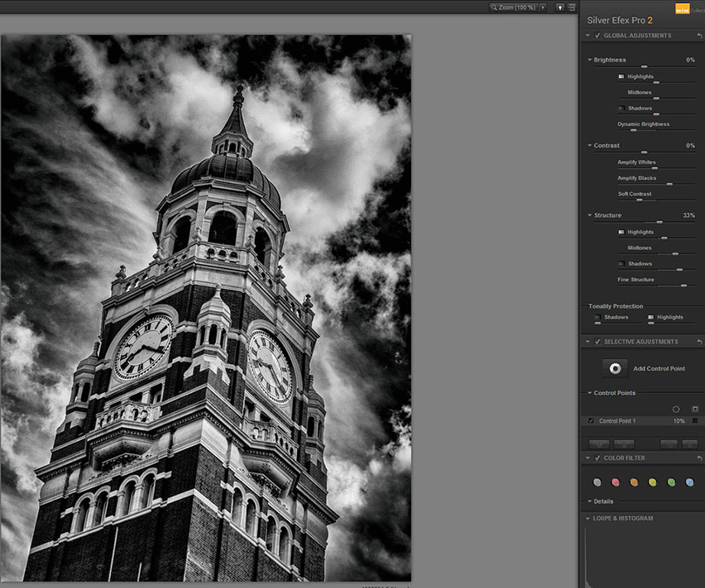Expand the color filter Details section
705x588 pixels.
click(x=589, y=501)
